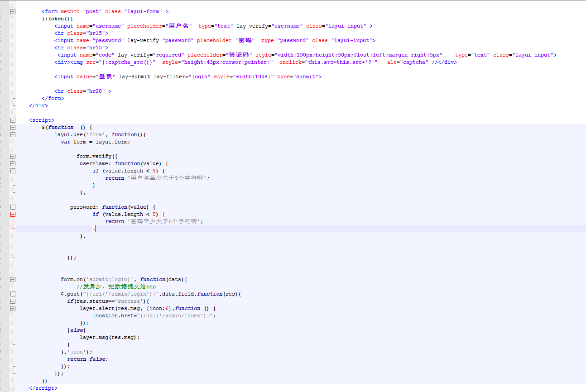
Task: Click the onclick="this.src=this.src+'?'" text
Action: (328, 62)
